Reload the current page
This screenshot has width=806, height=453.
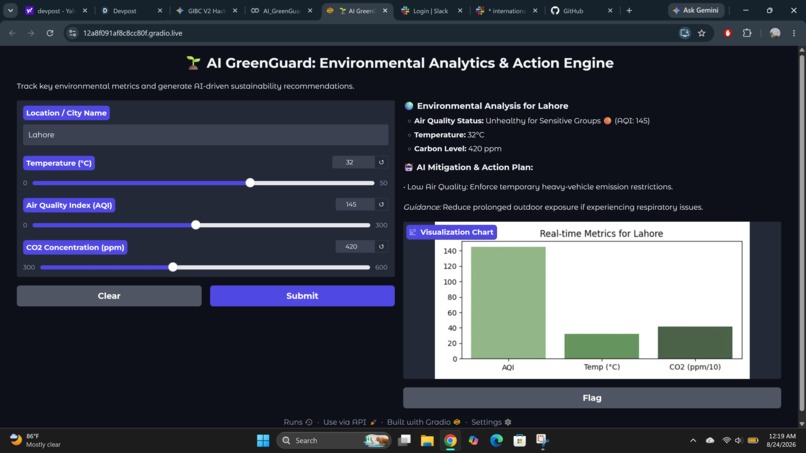click(x=50, y=33)
